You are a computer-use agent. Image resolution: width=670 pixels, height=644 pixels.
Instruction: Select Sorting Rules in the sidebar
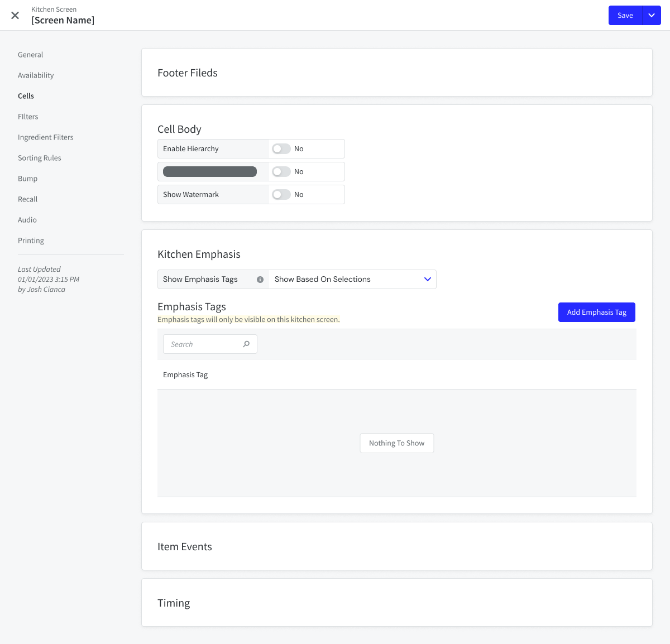point(40,158)
